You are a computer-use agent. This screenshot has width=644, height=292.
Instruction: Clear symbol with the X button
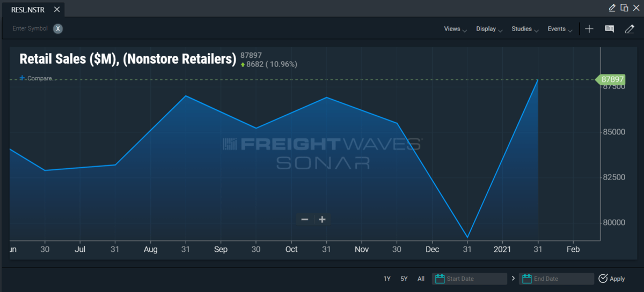58,28
